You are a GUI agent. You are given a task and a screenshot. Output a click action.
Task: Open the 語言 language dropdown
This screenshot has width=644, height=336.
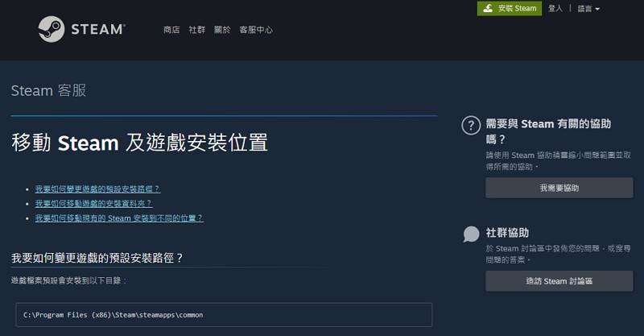coord(588,9)
